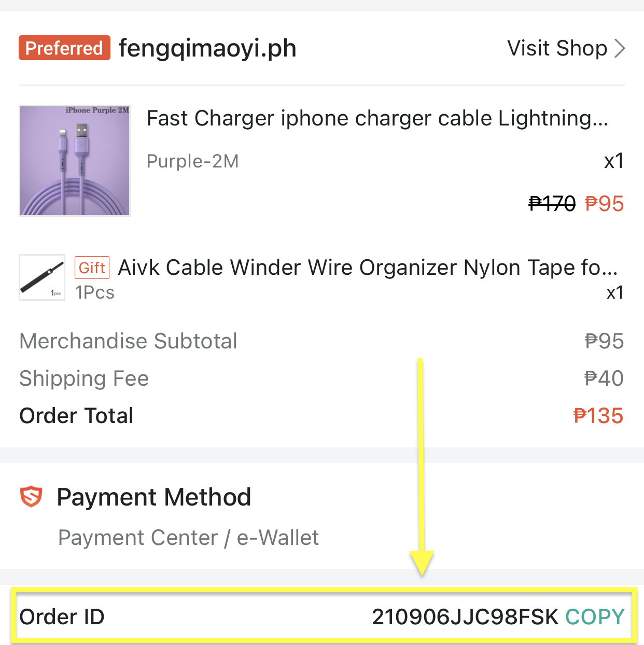Open the fengqimaoyi.ph shop name
The height and width of the screenshot is (645, 644).
207,48
